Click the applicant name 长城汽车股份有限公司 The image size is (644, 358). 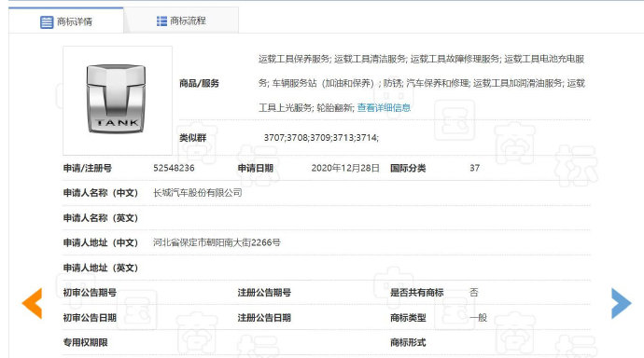198,193
